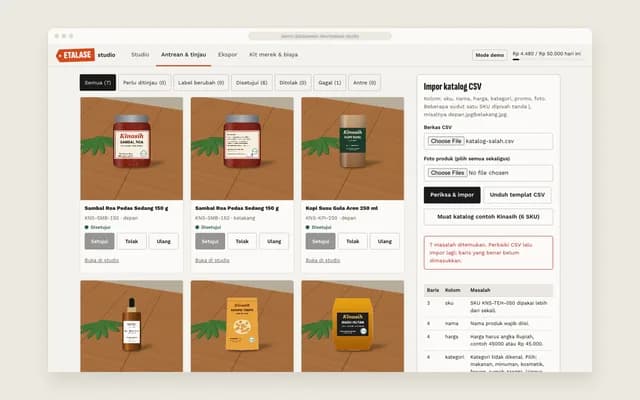Open the yellow jar with black label image
Viewport: 640px width, 400px height.
[353, 326]
